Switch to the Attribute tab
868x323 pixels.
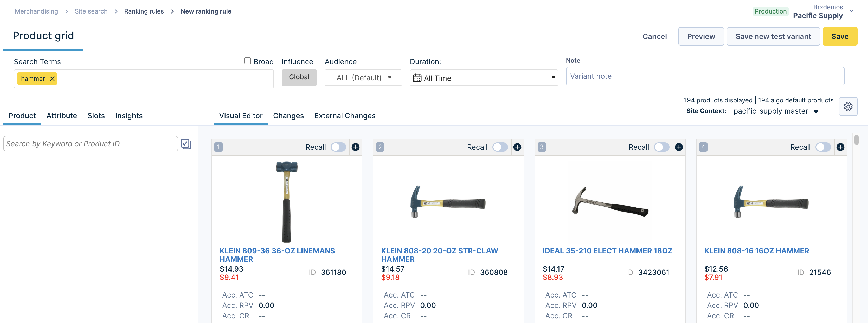[62, 116]
